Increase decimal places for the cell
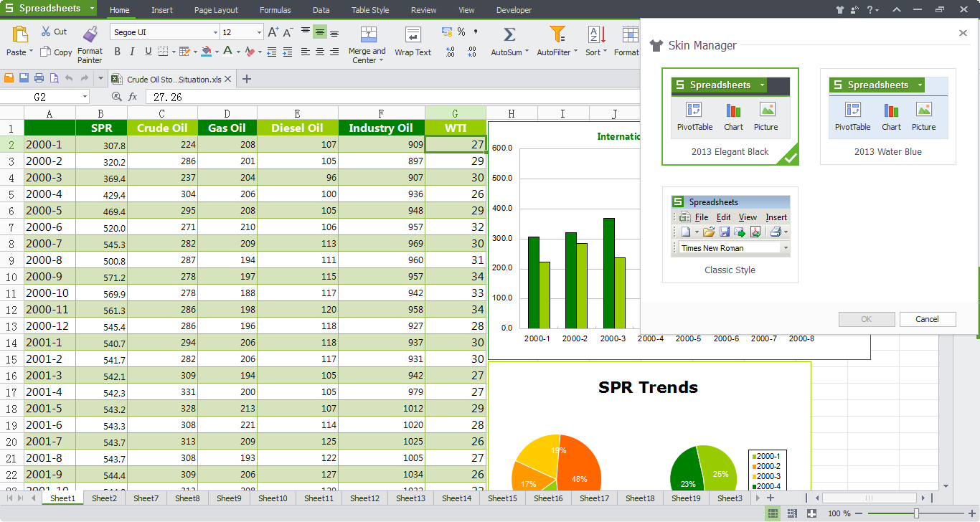Screen dimensions: 980x522 [448, 51]
